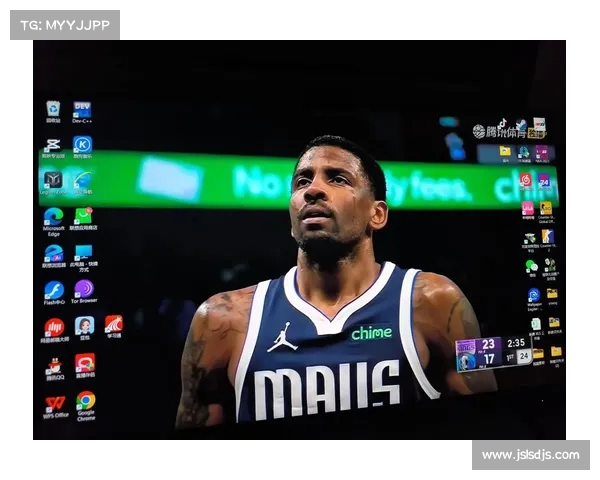Viewport: 600px width, 480px height.
Task: Open the Flash Center icon
Action: (x=54, y=290)
